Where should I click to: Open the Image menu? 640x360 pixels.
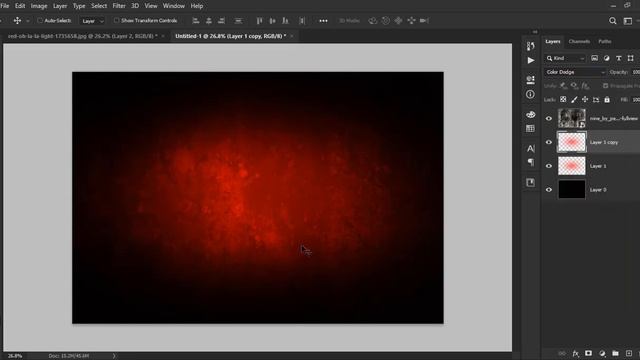tap(39, 6)
